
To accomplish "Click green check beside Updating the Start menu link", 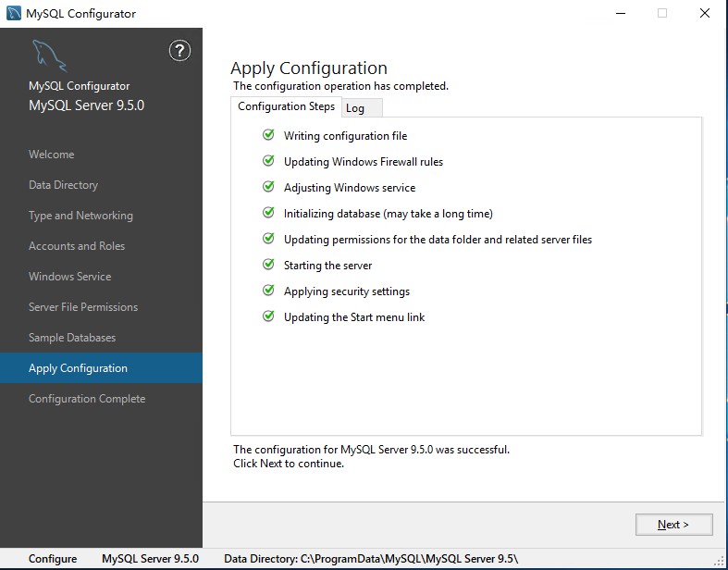I will pos(268,316).
